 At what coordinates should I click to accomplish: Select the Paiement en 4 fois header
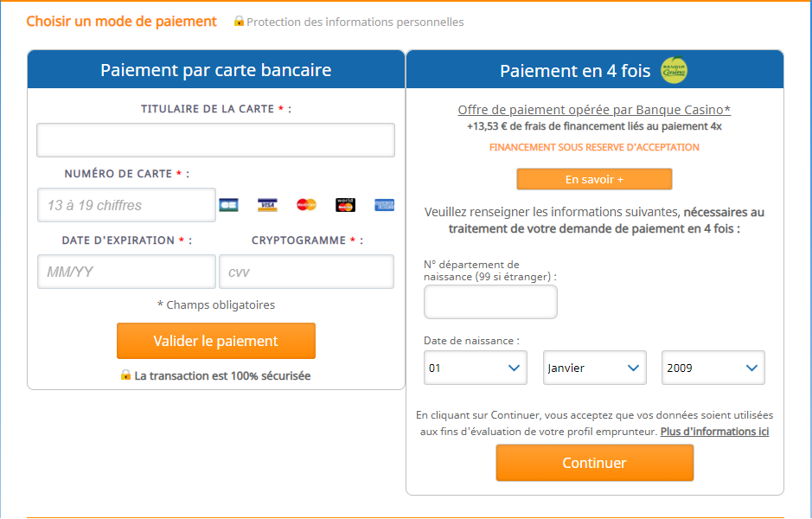click(x=575, y=71)
